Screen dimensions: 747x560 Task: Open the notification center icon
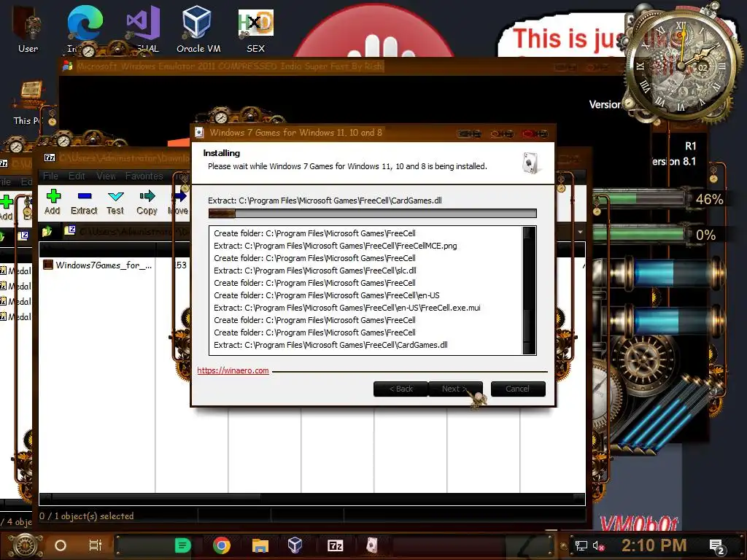[717, 546]
